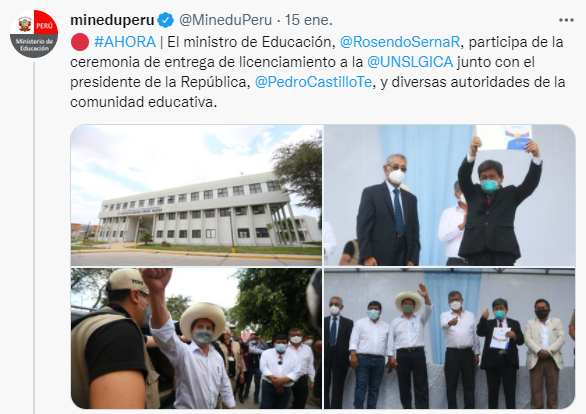Open the 15 ene. tweet timestamp
Image resolution: width=586 pixels, height=414 pixels.
pos(309,20)
